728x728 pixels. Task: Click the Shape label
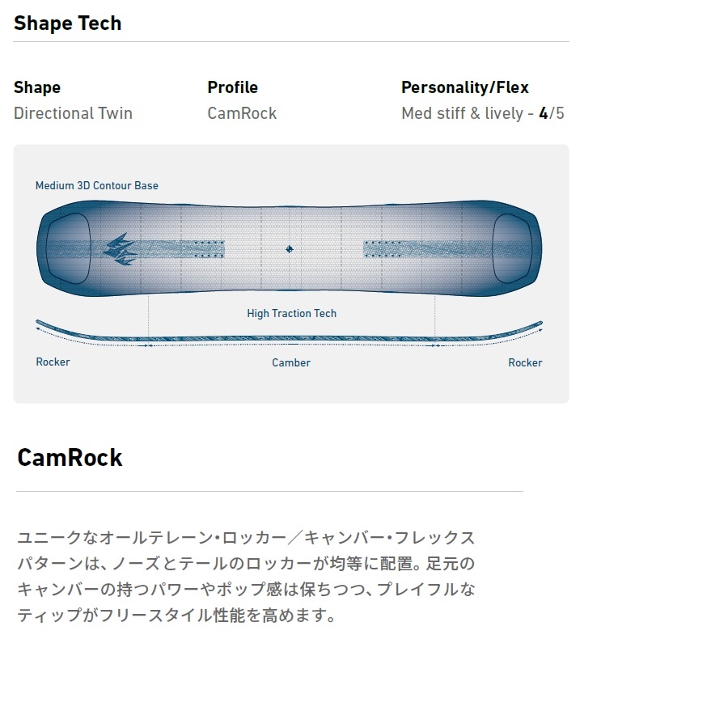click(x=37, y=87)
